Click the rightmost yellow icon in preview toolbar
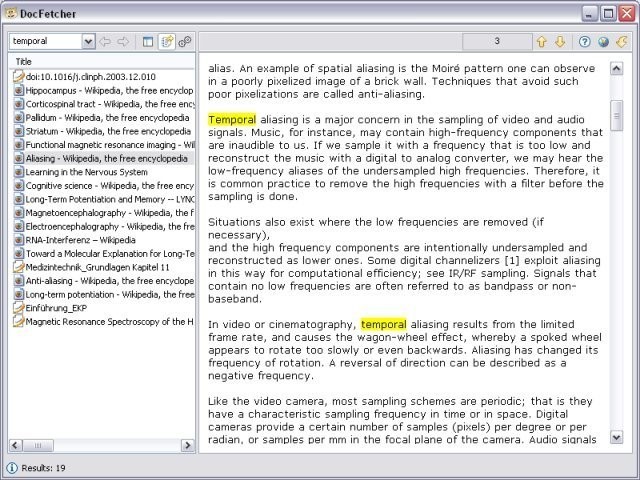Screen dimensions: 640x480 621,42
